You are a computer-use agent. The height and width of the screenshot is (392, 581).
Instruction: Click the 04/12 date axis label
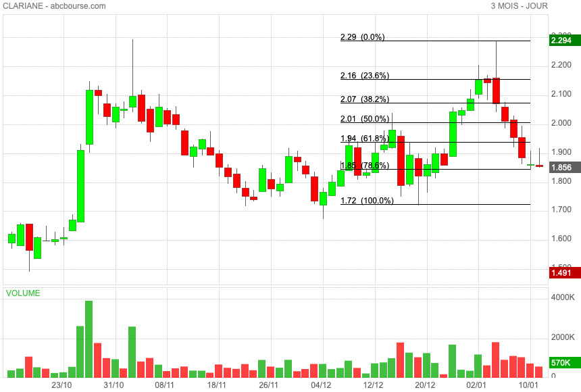[x=321, y=385]
